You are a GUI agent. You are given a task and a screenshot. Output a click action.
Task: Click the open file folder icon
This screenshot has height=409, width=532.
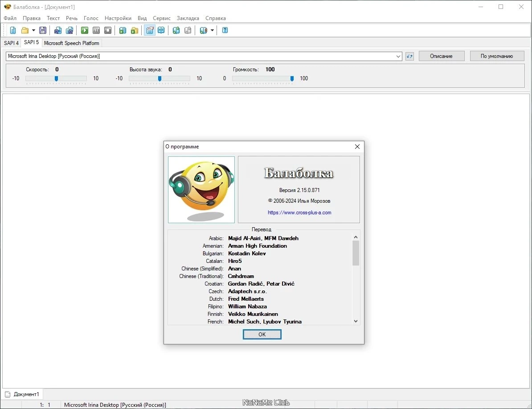tap(25, 31)
